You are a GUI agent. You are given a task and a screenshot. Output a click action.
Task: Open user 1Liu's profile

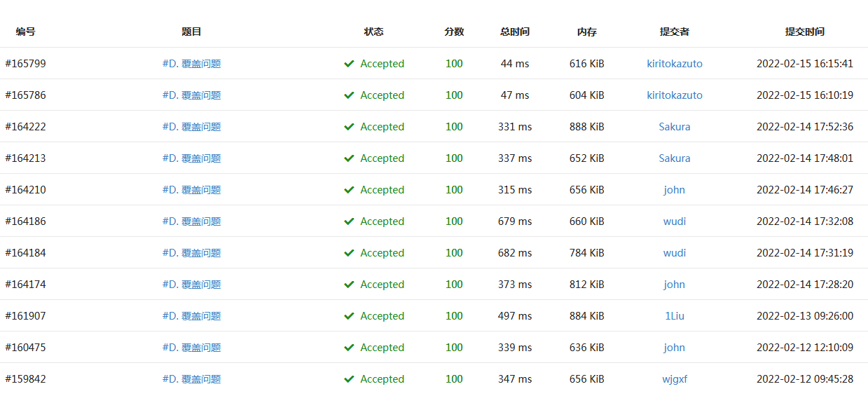click(674, 316)
